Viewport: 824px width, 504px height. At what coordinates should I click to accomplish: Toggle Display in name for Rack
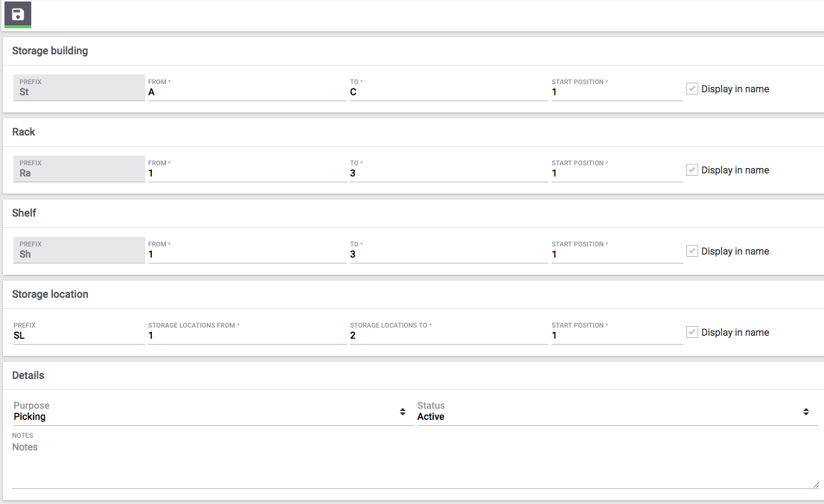(x=692, y=170)
